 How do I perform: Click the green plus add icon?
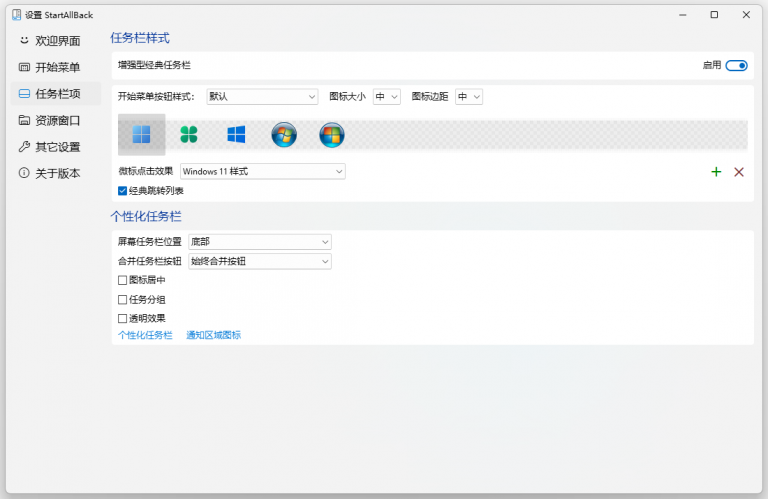pyautogui.click(x=716, y=172)
